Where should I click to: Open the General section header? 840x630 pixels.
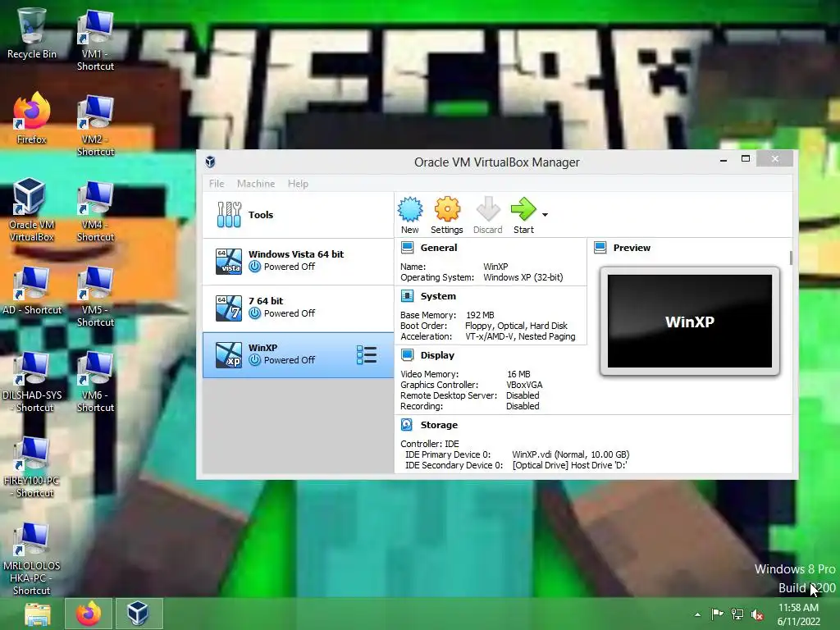tap(438, 248)
